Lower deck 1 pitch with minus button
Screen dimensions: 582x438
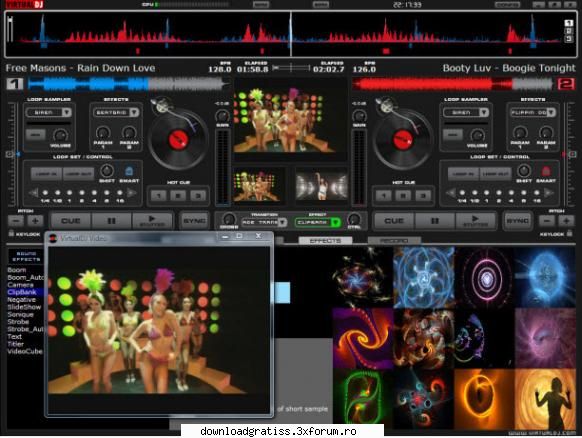[x=16, y=221]
